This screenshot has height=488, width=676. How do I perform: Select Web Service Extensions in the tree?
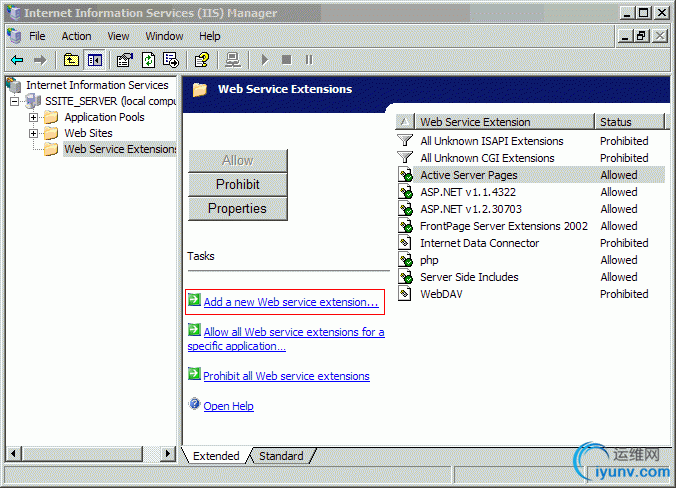point(120,149)
